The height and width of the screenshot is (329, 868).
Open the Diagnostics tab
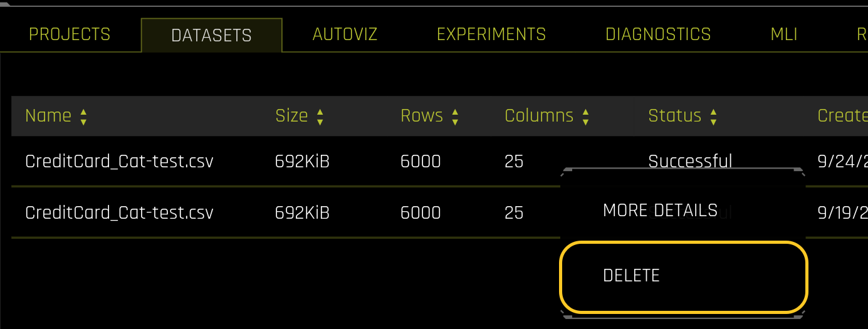[658, 34]
